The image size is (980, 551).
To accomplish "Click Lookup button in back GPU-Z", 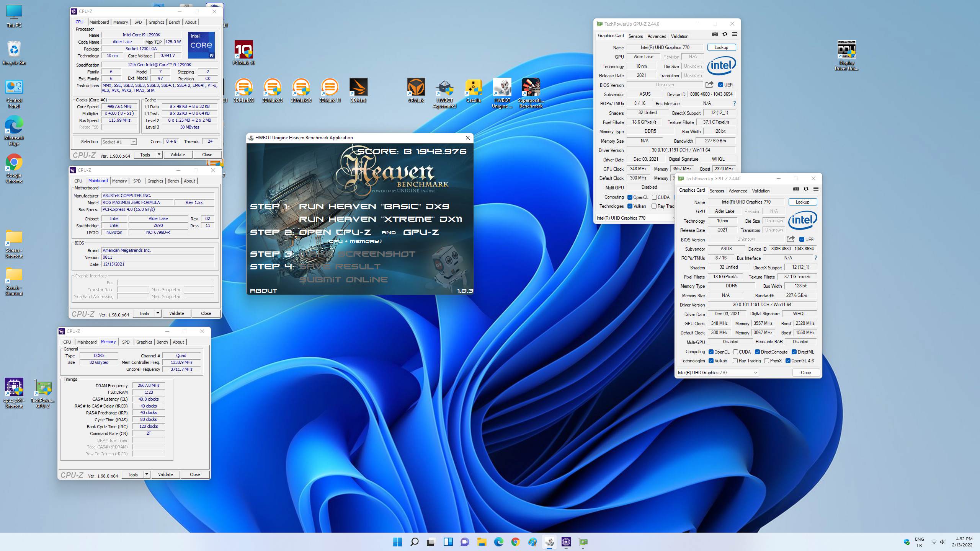I will click(721, 47).
